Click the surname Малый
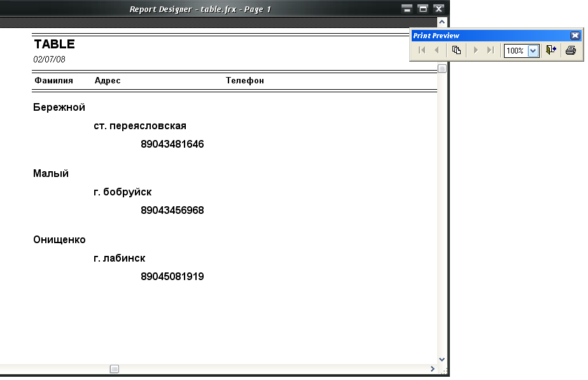 51,173
